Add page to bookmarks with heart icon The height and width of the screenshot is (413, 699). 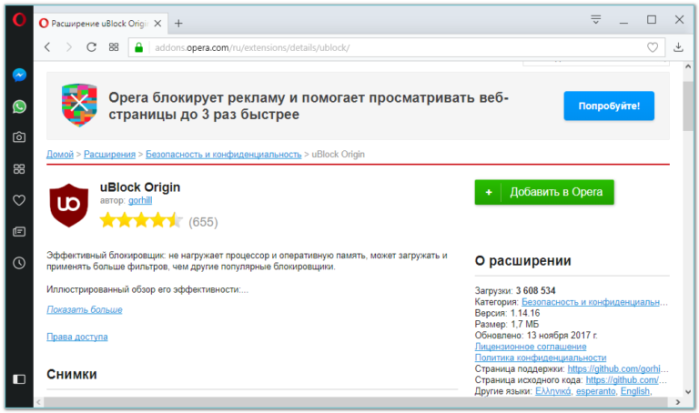click(x=652, y=47)
